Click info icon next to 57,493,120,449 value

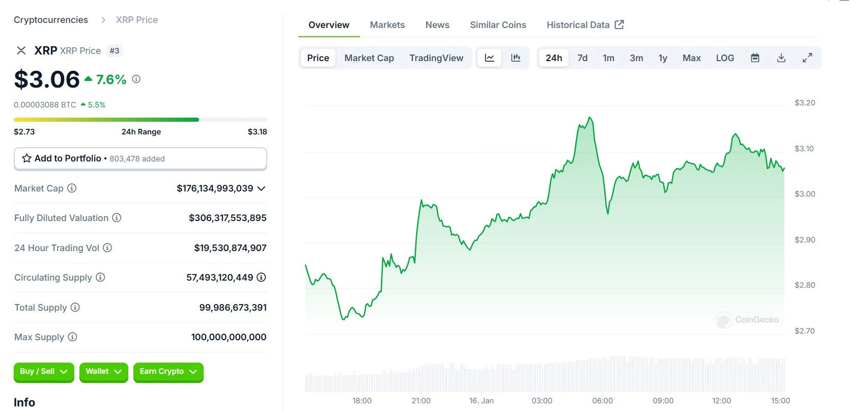click(261, 277)
